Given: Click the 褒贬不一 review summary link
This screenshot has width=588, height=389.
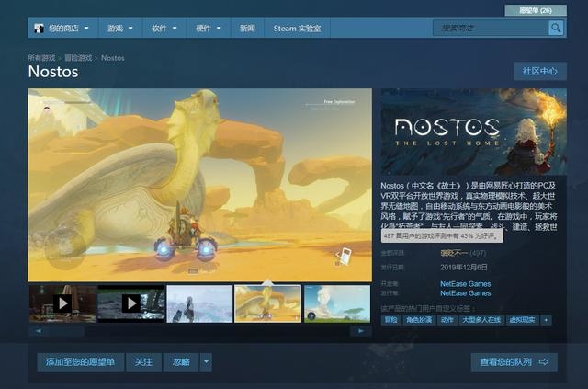Looking at the screenshot, I should click(x=455, y=253).
